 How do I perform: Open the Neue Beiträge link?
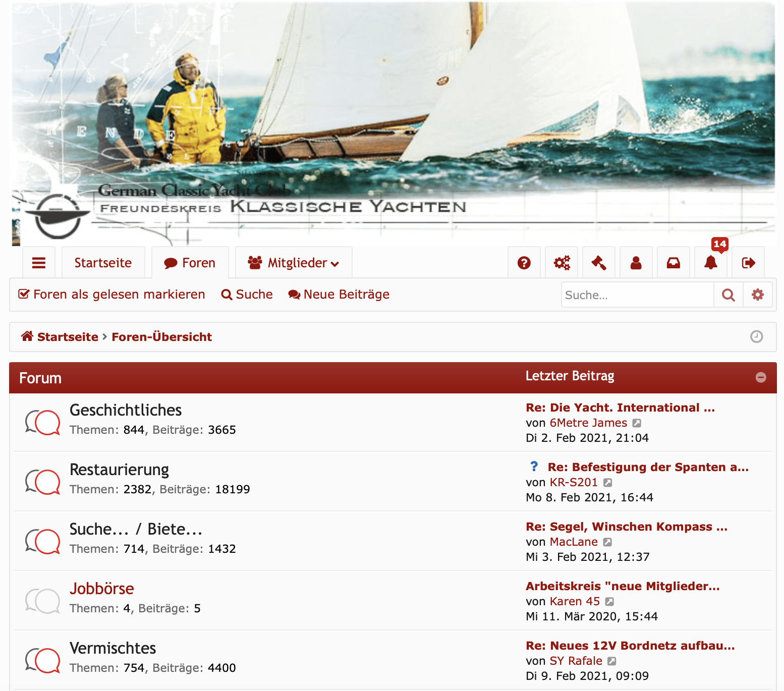coord(339,295)
